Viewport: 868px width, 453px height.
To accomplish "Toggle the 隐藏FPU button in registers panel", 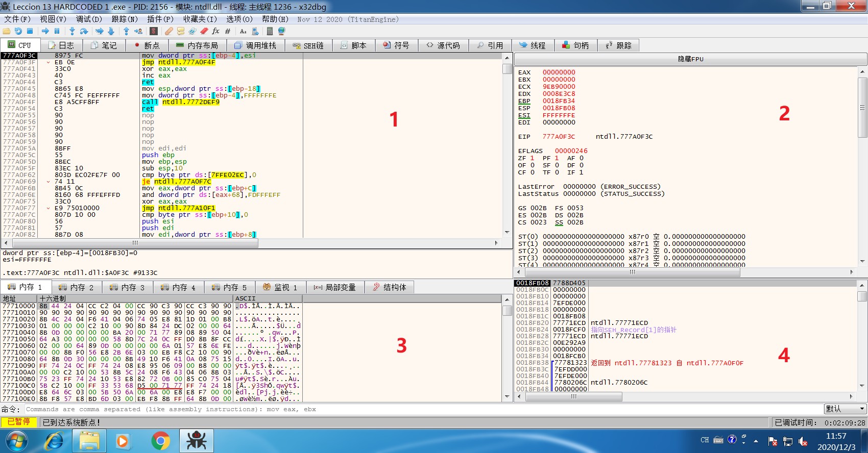I will pyautogui.click(x=690, y=59).
